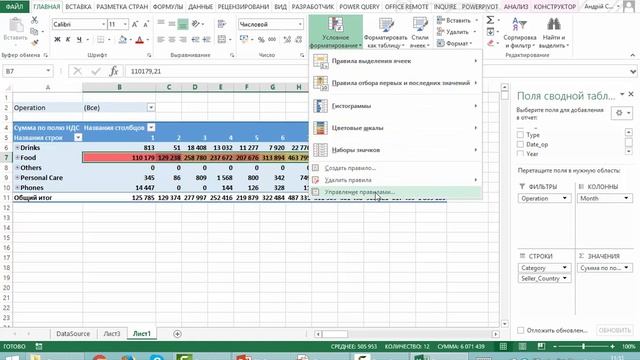Click the macro recording icon in status bar
The width and height of the screenshot is (640, 360).
click(39, 347)
